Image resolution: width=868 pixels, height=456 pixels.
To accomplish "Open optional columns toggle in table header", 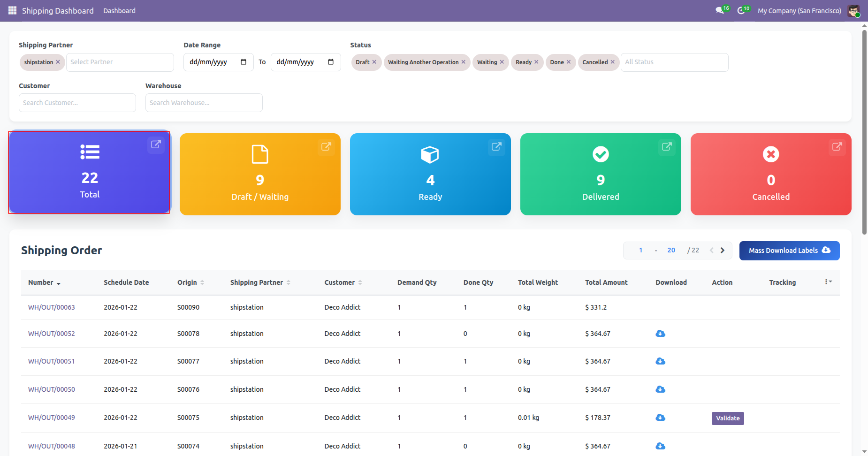I will point(828,282).
